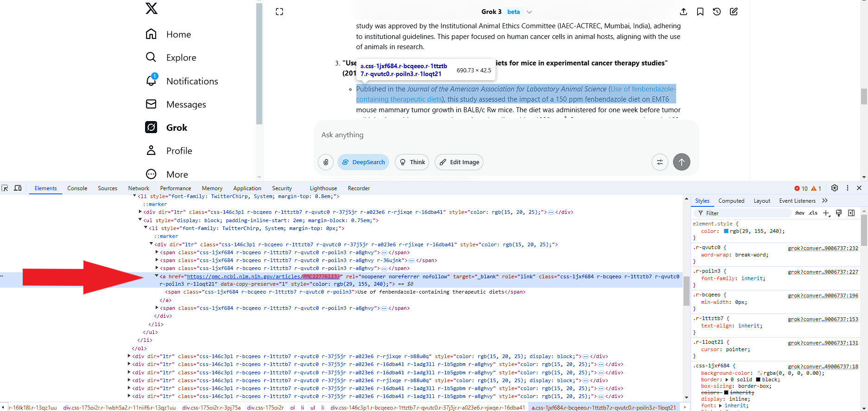The width and height of the screenshot is (868, 411).
Task: Switch to the Console tab
Action: pos(77,188)
